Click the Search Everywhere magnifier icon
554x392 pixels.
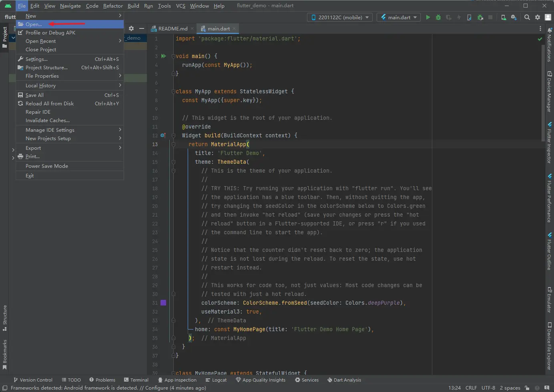pyautogui.click(x=527, y=17)
